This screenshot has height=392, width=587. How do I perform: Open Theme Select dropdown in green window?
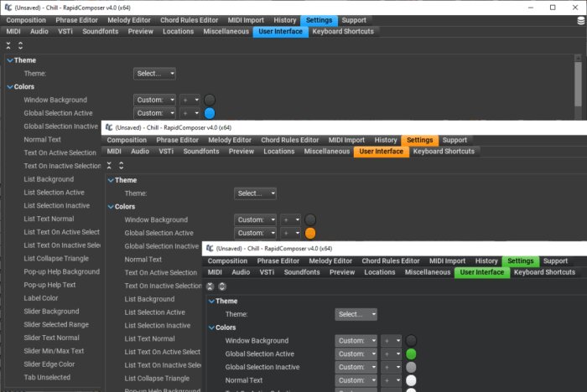pyautogui.click(x=356, y=314)
